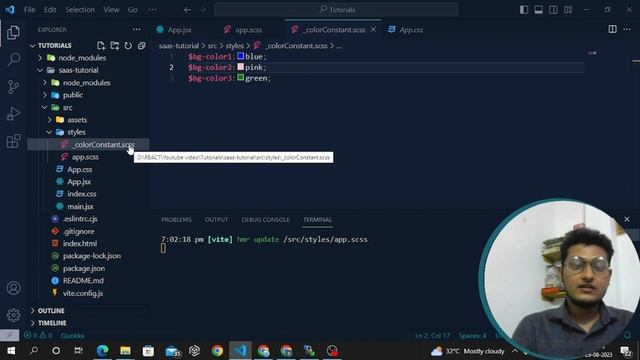Switch to App.css editor tab
Viewport: 640px width, 360px height.
(411, 30)
